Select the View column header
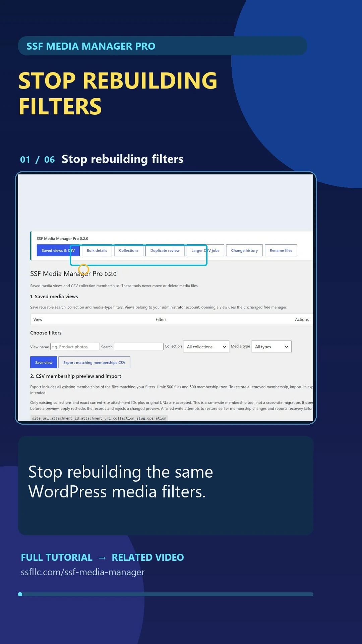This screenshot has height=644, width=362. pos(38,319)
